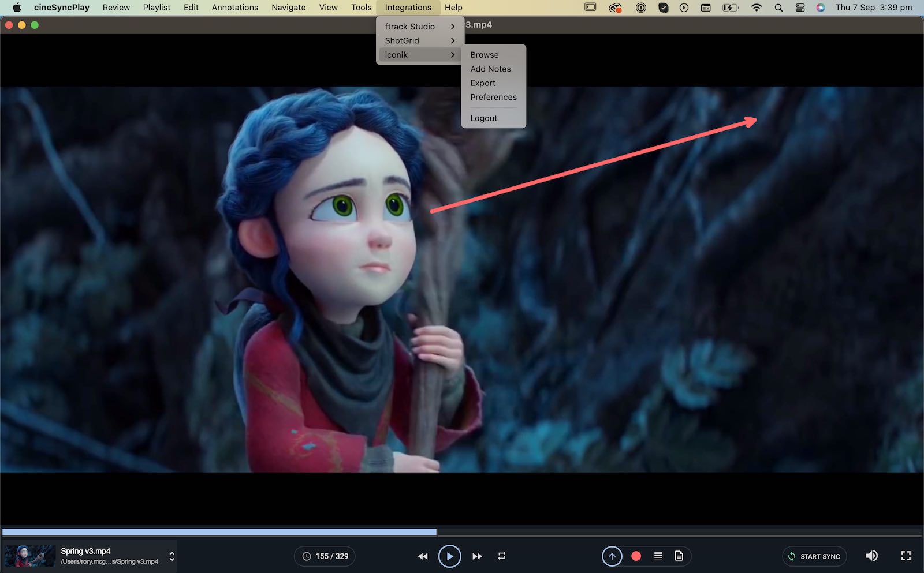Mute audio with the speaker icon
The height and width of the screenshot is (573, 924).
click(x=872, y=556)
